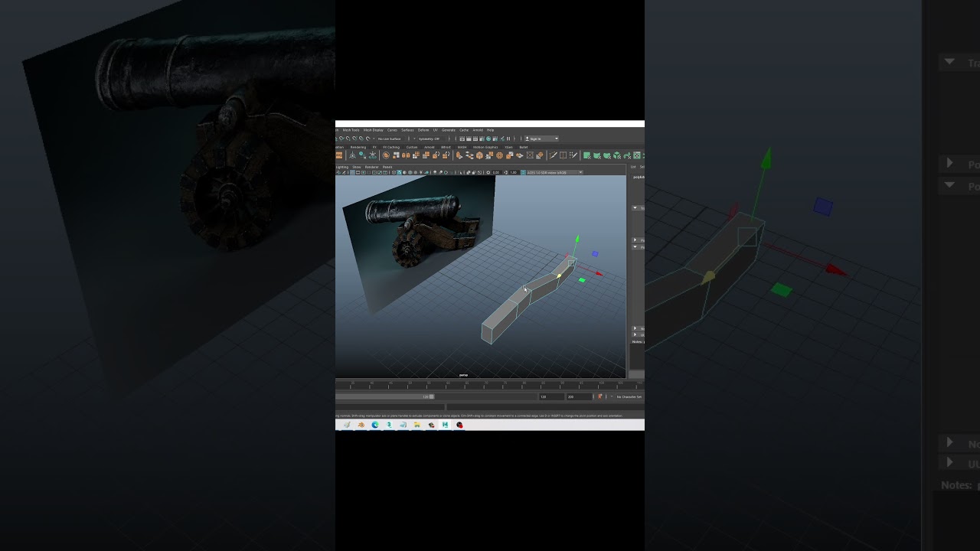Viewport: 980px width, 551px height.
Task: Click the green cube UV shelf icon
Action: coord(617,155)
